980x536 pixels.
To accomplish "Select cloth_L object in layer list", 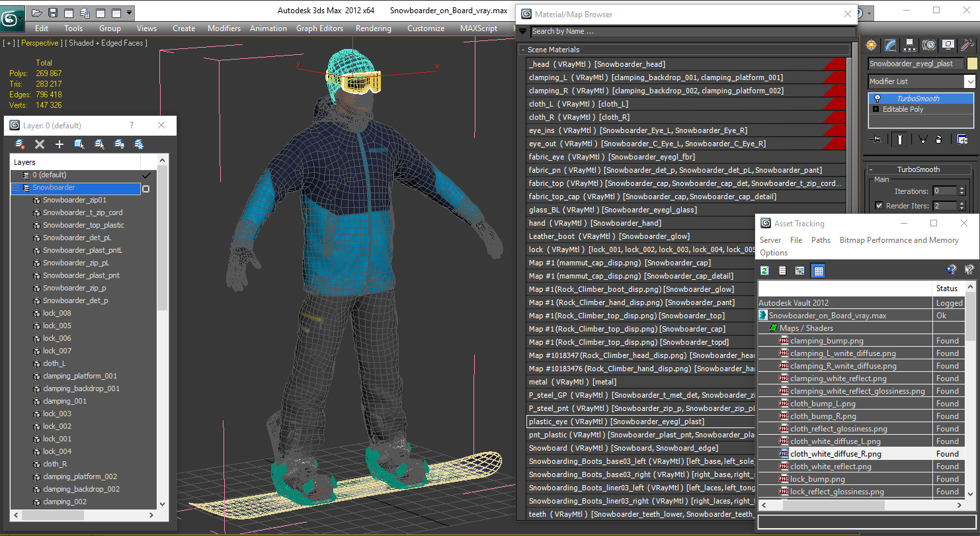I will click(x=54, y=363).
